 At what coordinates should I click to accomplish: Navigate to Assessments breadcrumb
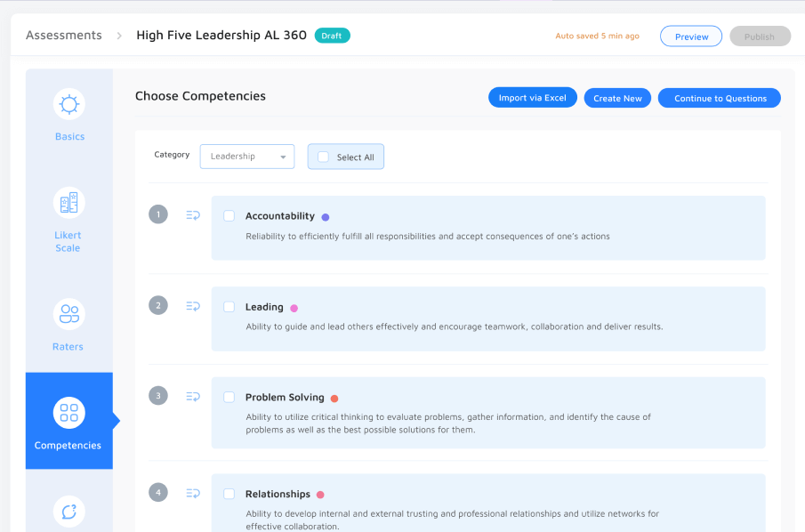click(64, 36)
